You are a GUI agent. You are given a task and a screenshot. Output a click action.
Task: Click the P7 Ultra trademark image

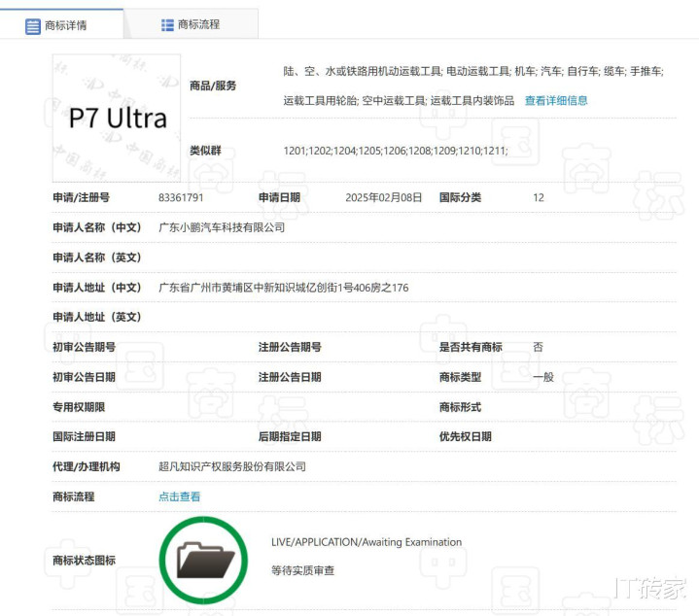click(117, 119)
